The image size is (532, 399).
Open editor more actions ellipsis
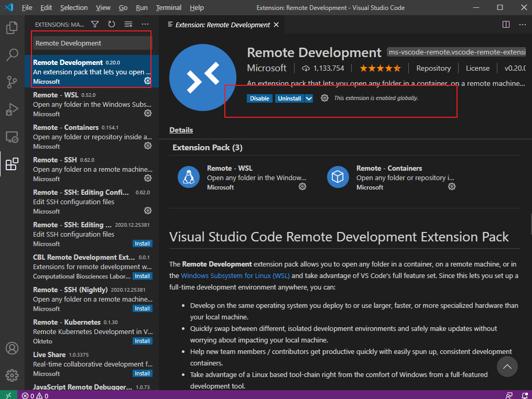pyautogui.click(x=523, y=25)
